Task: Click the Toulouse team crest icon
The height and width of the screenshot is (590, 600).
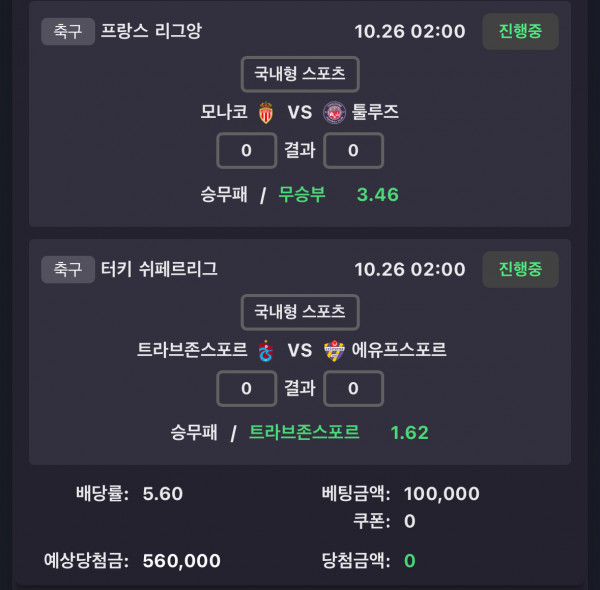Action: pos(334,112)
